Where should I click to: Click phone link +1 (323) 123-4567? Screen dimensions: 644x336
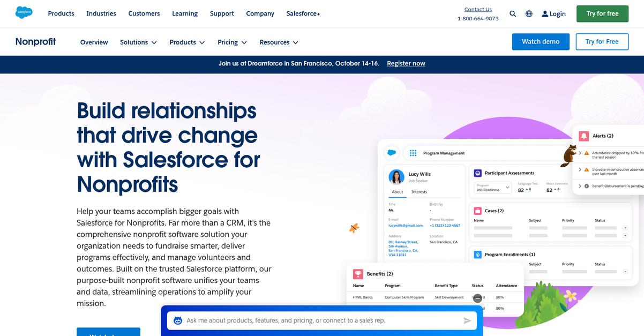(x=445, y=226)
